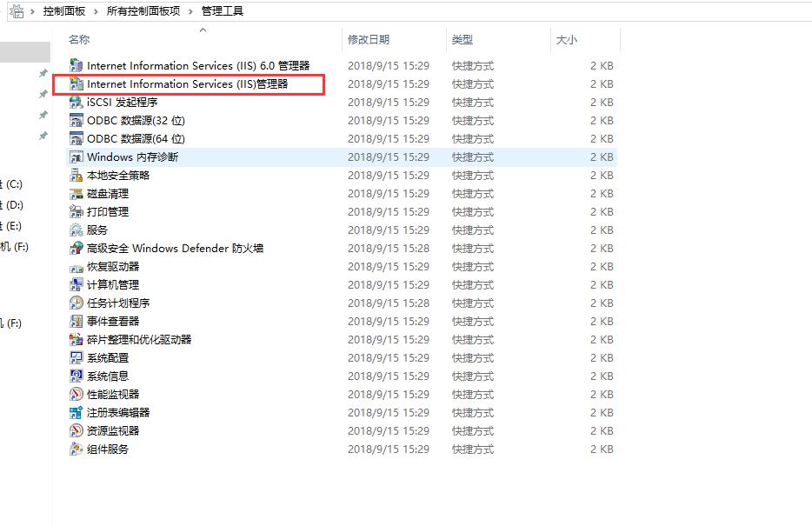This screenshot has height=526, width=812.
Task: Navigate to 所有控制面板项 in the address bar
Action: [x=143, y=11]
